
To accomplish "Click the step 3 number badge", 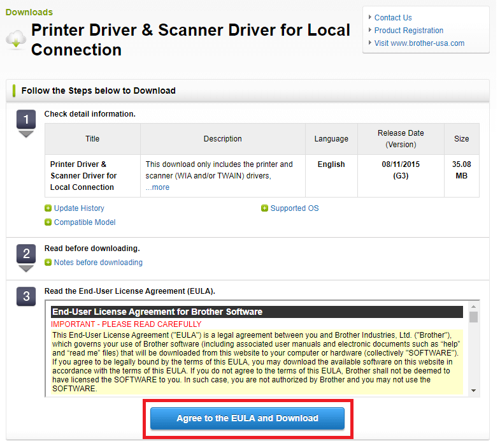I will (26, 296).
